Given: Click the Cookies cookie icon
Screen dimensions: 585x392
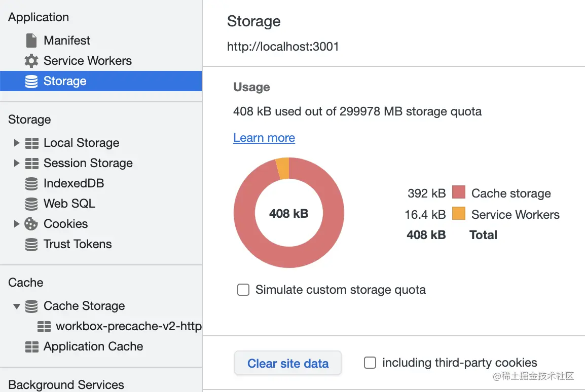Looking at the screenshot, I should click(x=31, y=224).
